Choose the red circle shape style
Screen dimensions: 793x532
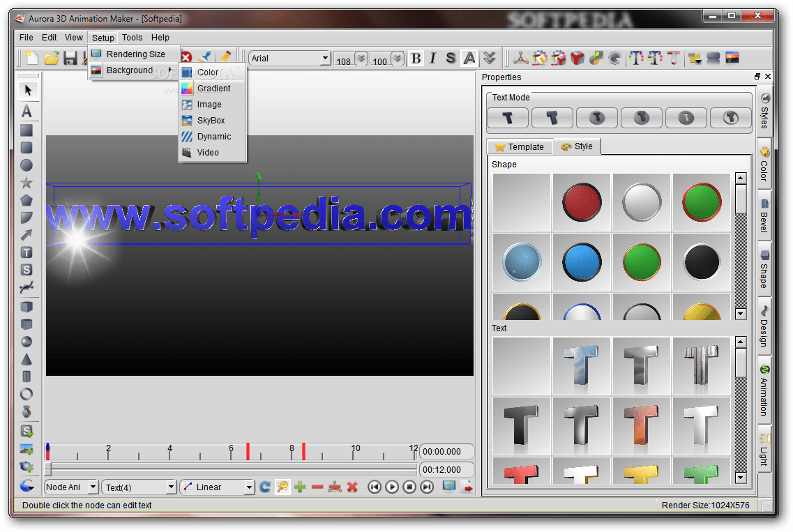582,202
